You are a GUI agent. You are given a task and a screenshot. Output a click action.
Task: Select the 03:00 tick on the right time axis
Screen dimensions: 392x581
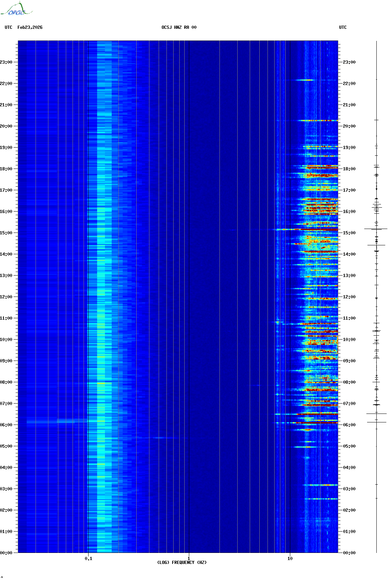349,489
